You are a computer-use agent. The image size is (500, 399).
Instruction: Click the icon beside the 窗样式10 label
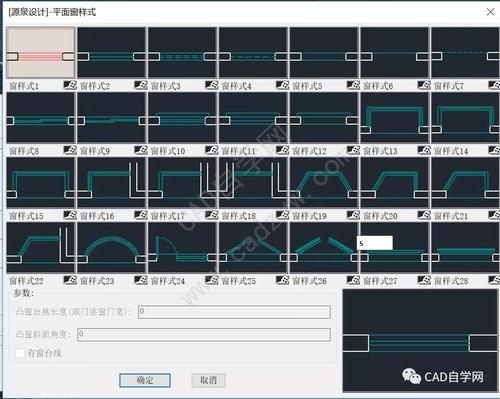pyautogui.click(x=212, y=150)
